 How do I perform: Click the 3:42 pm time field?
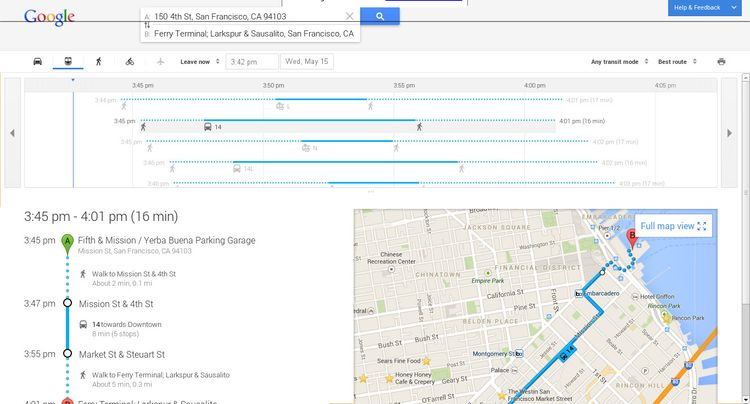coord(252,62)
